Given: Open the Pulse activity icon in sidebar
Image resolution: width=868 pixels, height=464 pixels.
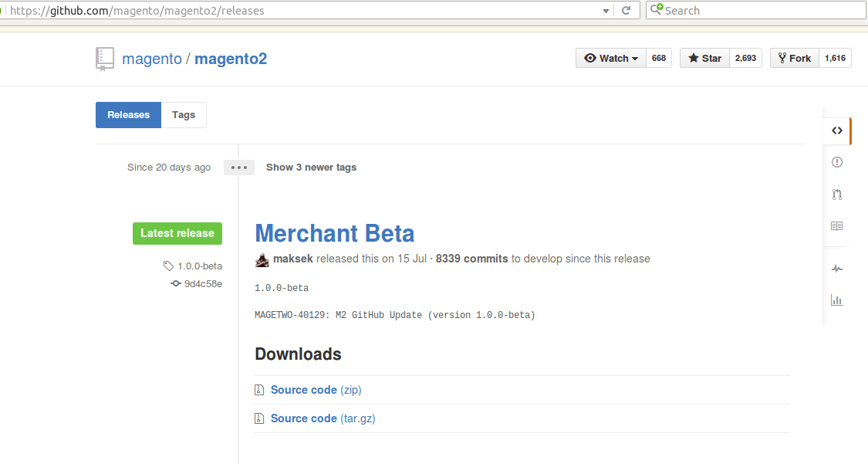Looking at the screenshot, I should point(837,269).
